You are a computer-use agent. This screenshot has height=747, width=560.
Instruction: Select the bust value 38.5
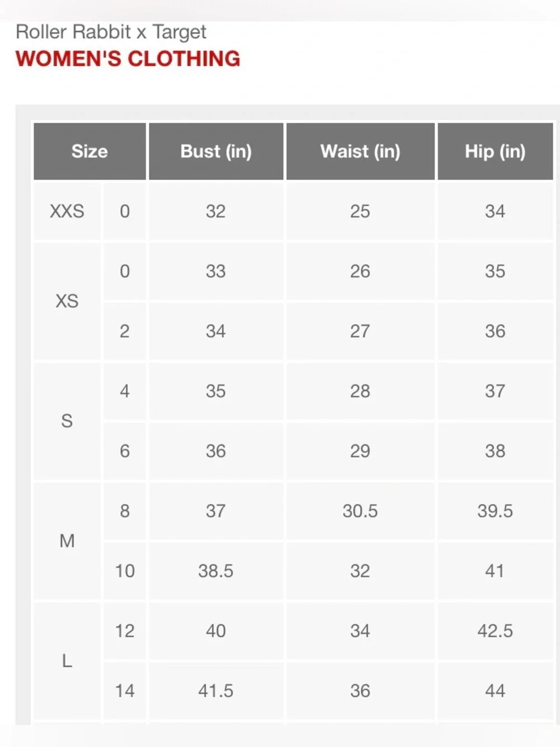(x=216, y=571)
